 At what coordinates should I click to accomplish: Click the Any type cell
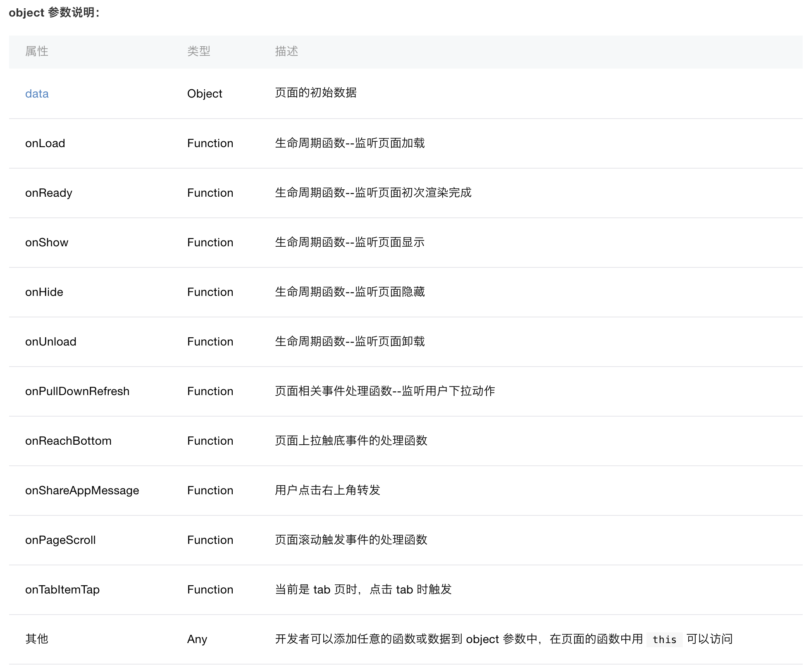click(197, 639)
